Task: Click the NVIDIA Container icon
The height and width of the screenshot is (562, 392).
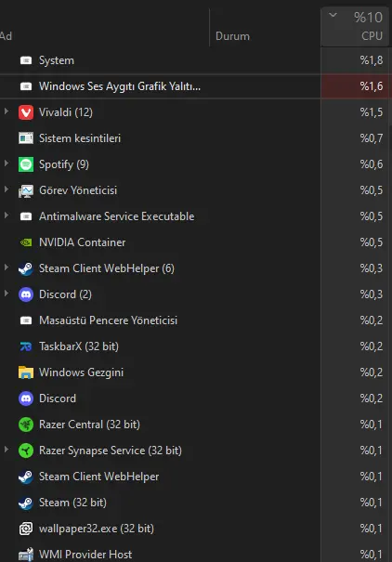Action: (x=26, y=242)
